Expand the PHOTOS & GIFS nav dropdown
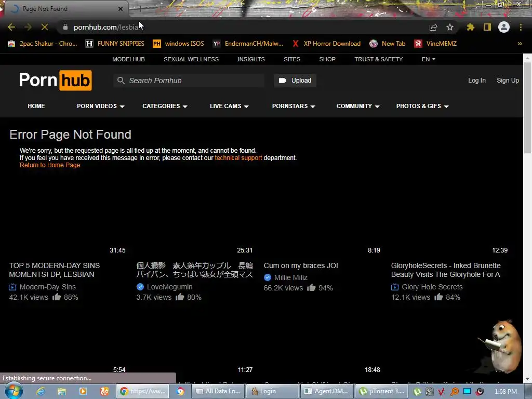Image resolution: width=532 pixels, height=399 pixels. tap(422, 106)
